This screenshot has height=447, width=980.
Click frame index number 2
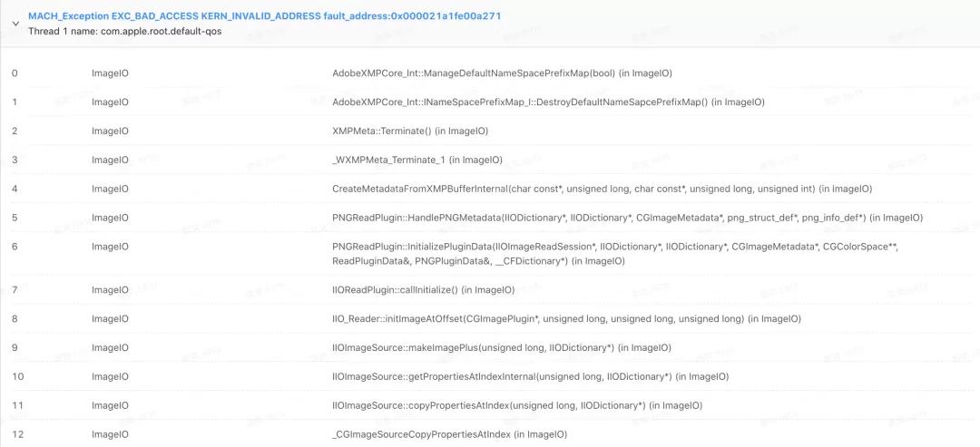[x=15, y=131]
